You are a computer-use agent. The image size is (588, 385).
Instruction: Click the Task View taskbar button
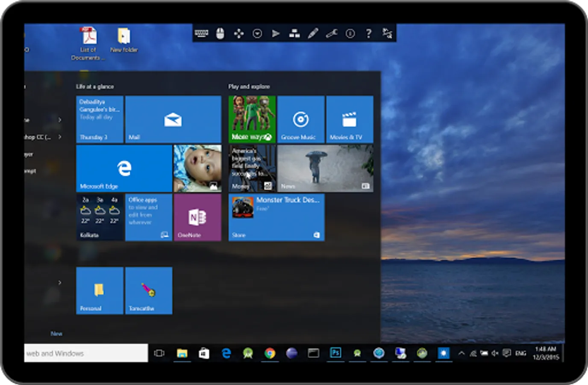(x=159, y=353)
